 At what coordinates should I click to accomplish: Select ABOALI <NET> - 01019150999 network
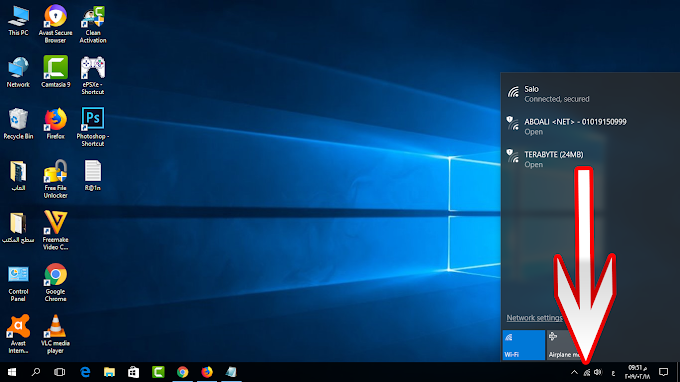[x=590, y=127]
